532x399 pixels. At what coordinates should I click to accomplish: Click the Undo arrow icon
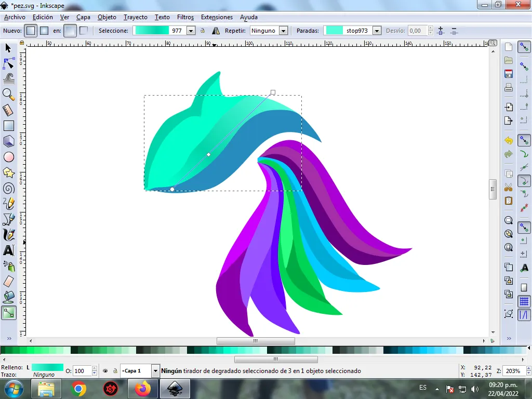[x=508, y=140]
